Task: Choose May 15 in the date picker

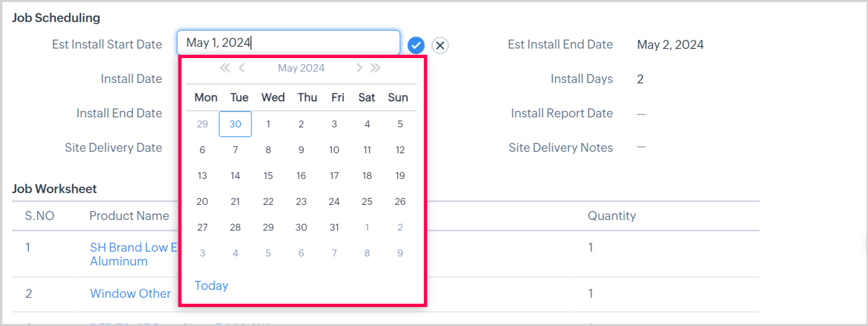Action: [268, 176]
